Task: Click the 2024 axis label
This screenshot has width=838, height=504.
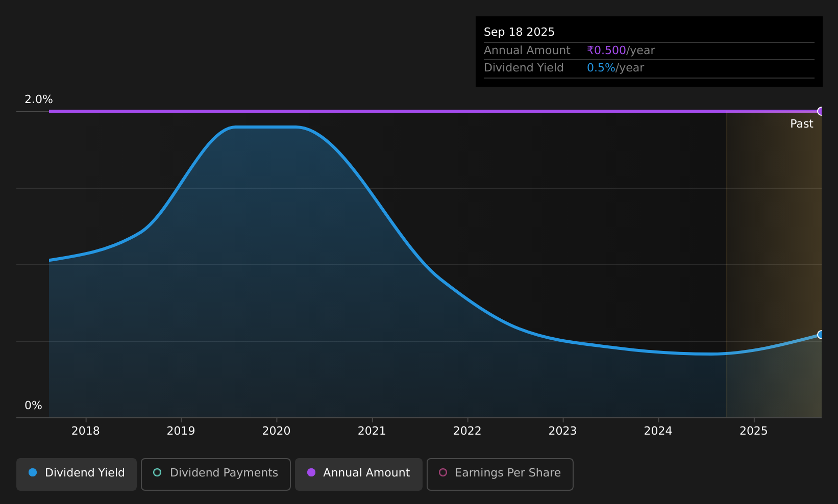Action: pyautogui.click(x=658, y=431)
